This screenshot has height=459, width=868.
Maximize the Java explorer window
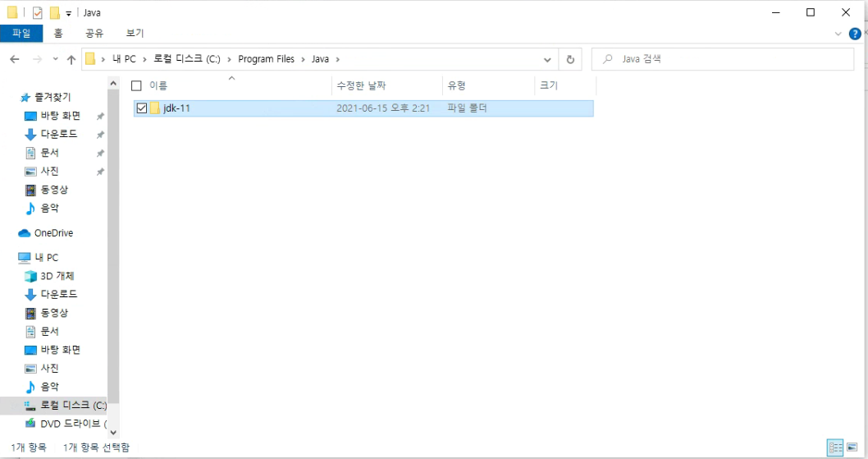(x=811, y=12)
